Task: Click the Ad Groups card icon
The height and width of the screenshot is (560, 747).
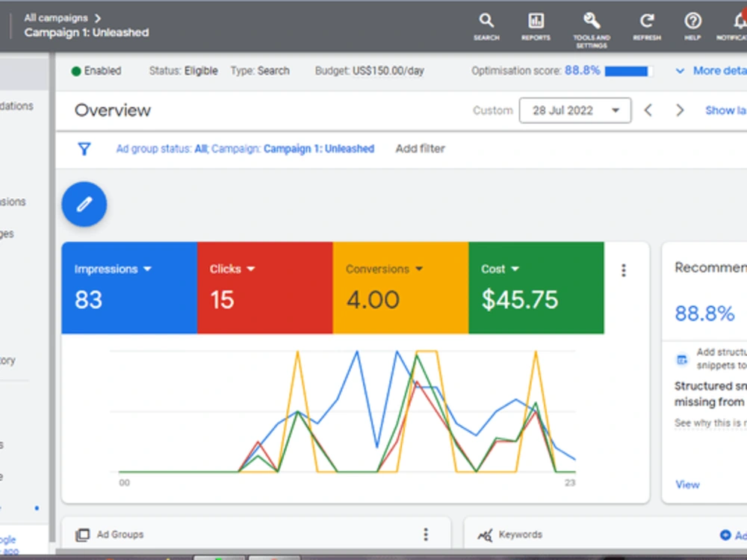Action: point(82,535)
